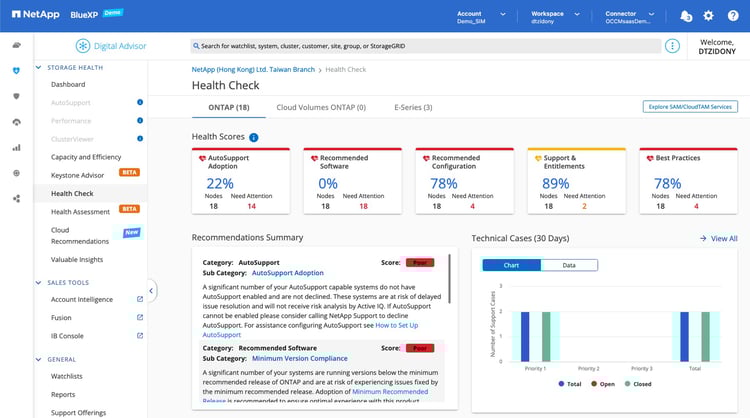The height and width of the screenshot is (418, 750).
Task: Open the Cloud Volumes ONTAP (0) tab
Action: [321, 107]
